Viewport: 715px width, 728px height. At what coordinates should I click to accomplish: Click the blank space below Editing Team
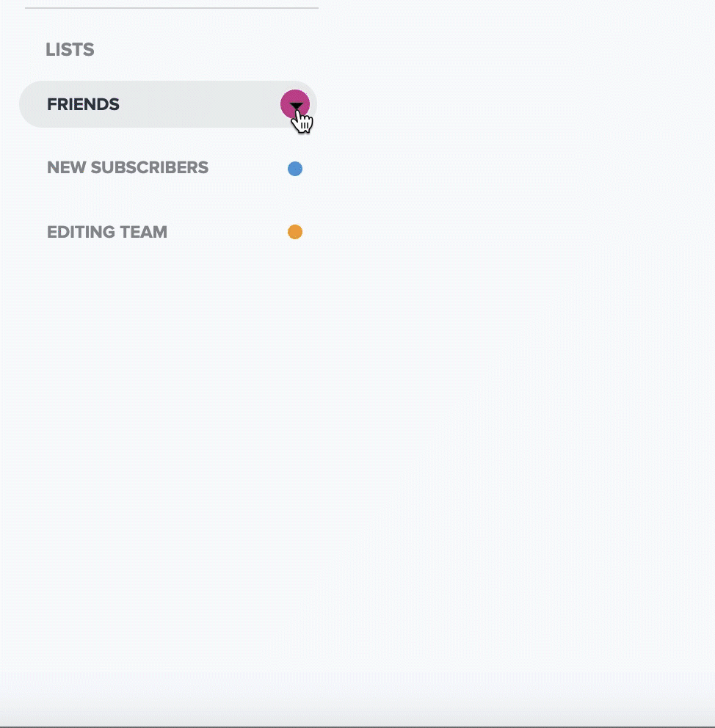tap(169, 367)
